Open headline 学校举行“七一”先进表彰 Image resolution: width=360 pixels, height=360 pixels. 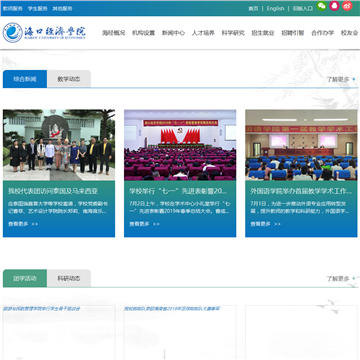coord(178,191)
